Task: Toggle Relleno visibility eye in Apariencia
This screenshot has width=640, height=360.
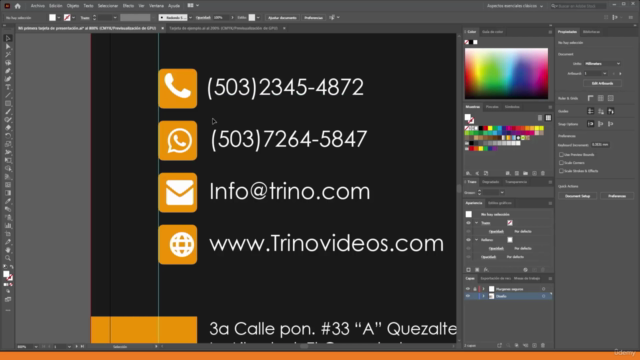Action: click(x=468, y=240)
